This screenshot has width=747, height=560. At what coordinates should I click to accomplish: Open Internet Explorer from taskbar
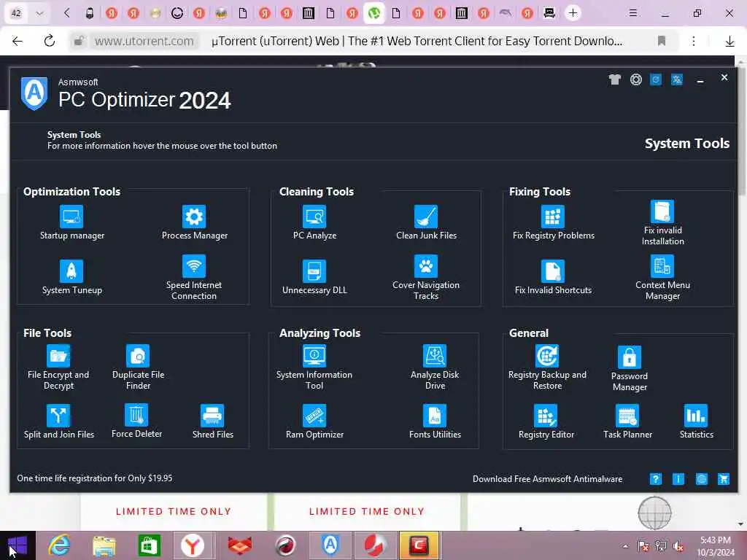pos(60,545)
